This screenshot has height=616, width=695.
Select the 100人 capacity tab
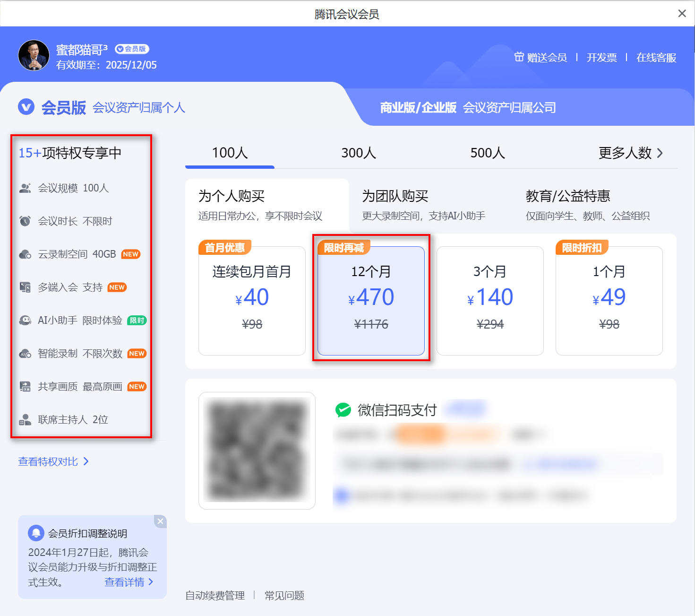pos(230,153)
